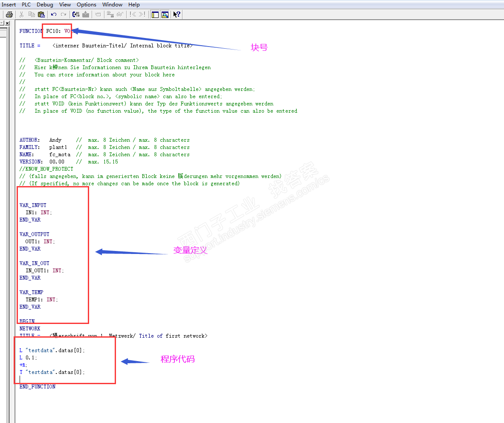This screenshot has height=423, width=504.
Task: Click the Print toolbar icon
Action: (x=9, y=15)
